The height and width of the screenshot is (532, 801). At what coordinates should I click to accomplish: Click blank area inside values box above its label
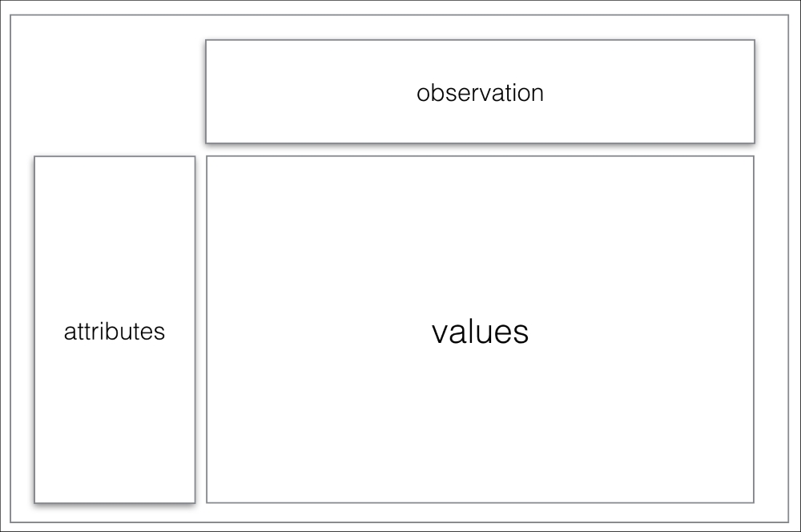[x=480, y=235]
